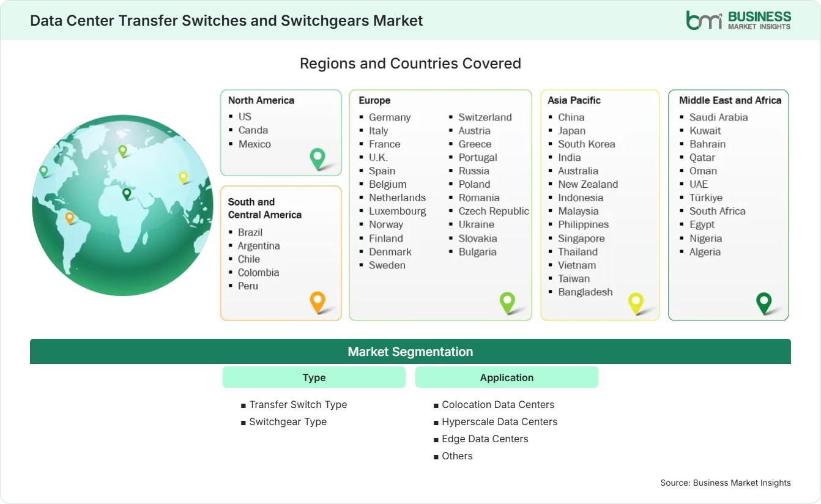Click the orange pin on the globe over South America
This screenshot has height=504, width=821.
(70, 217)
